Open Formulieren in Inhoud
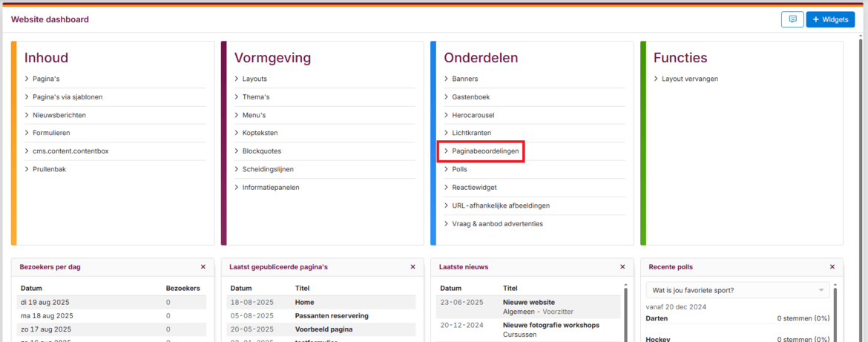Viewport: 868px width, 342px height. click(51, 133)
